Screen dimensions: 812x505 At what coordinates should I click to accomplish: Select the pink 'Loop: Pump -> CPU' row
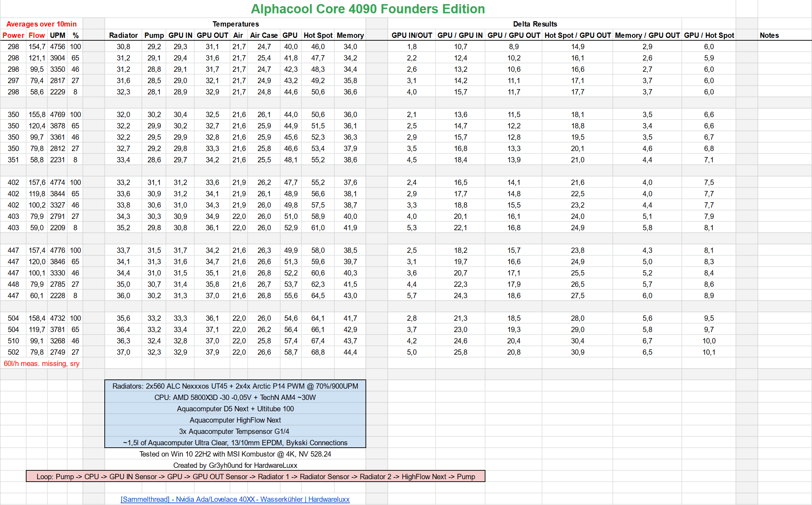tap(255, 476)
